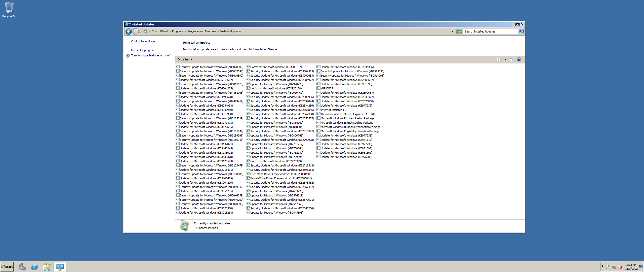Open Server Manager from taskbar

(22, 267)
